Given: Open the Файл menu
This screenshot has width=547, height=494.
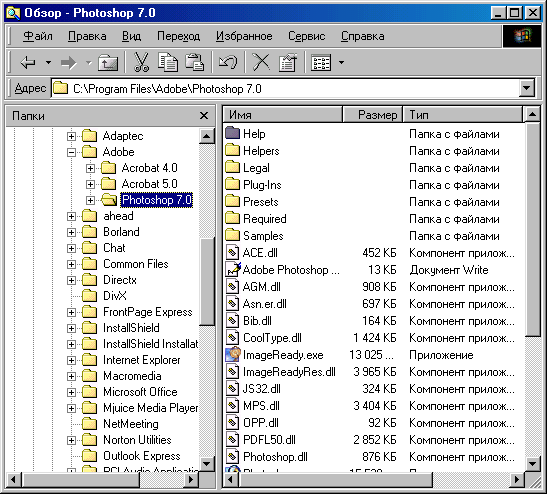Looking at the screenshot, I should pos(38,36).
